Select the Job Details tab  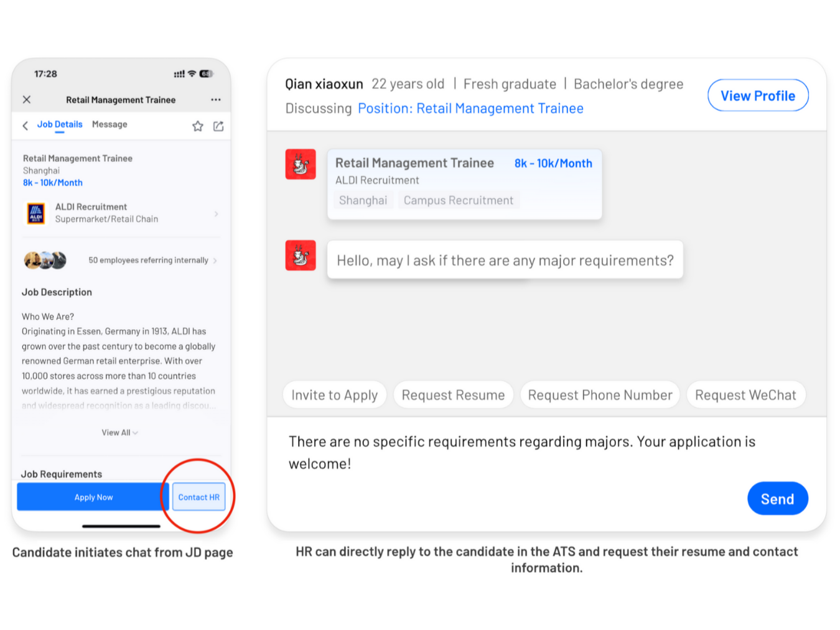pyautogui.click(x=60, y=124)
